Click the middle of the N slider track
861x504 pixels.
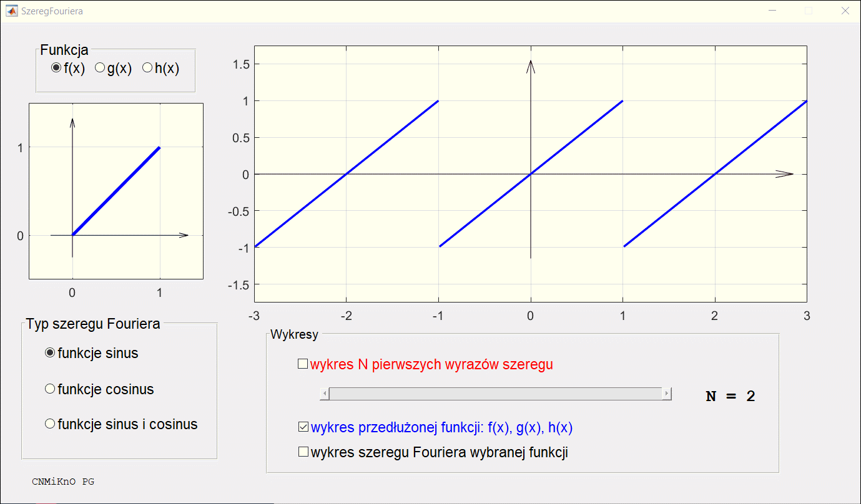pyautogui.click(x=495, y=394)
